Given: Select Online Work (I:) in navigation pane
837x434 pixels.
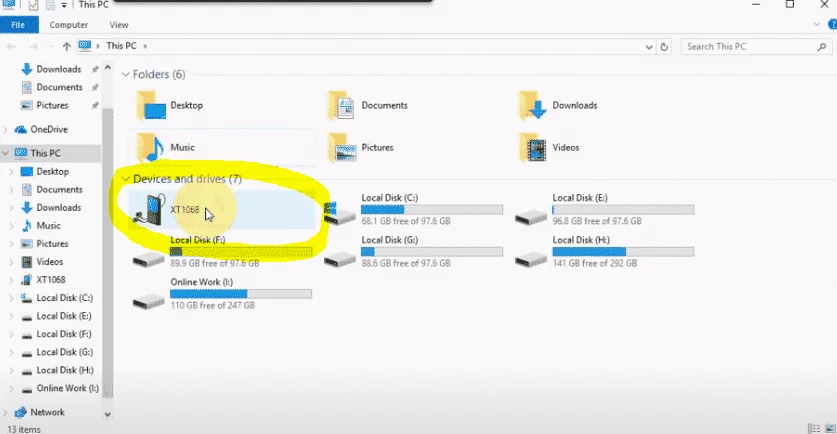Looking at the screenshot, I should [67, 389].
